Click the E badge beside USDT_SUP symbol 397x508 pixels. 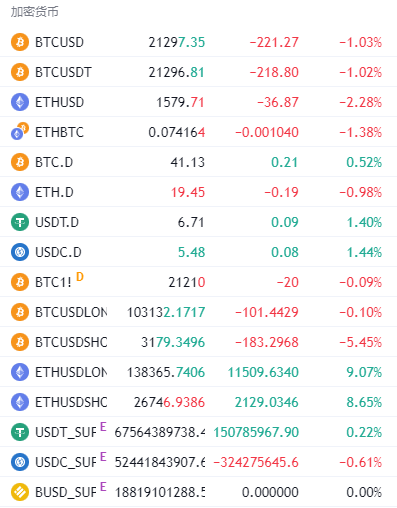pos(103,426)
